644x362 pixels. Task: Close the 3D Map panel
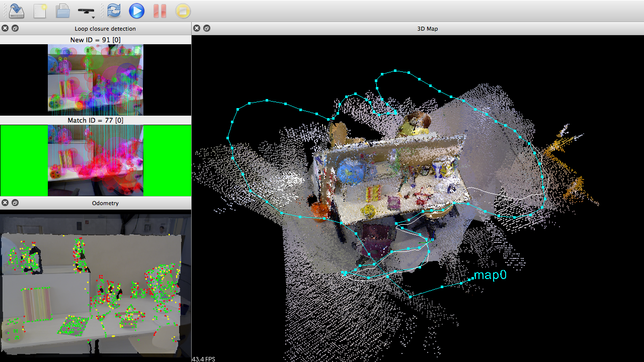click(x=197, y=29)
